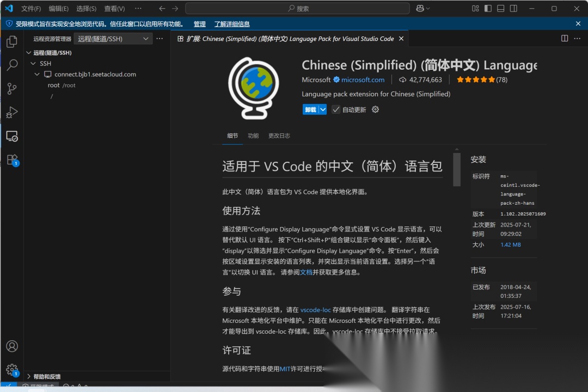
Task: Open editor more actions ellipsis
Action: point(577,38)
